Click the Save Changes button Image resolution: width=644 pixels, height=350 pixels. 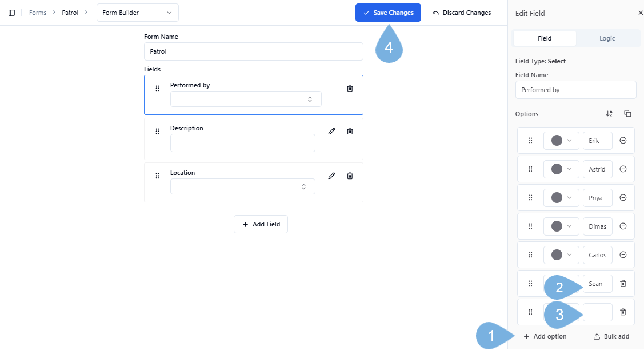[x=388, y=13]
